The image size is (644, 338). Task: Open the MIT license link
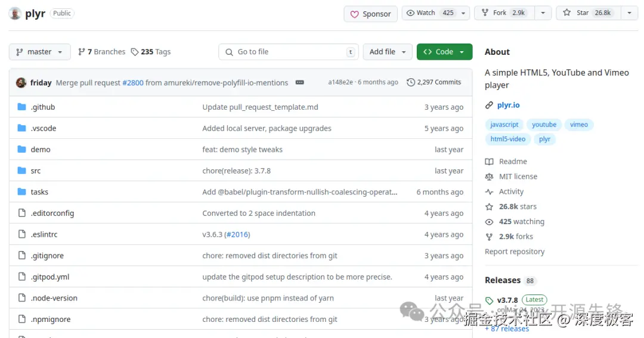coord(512,176)
